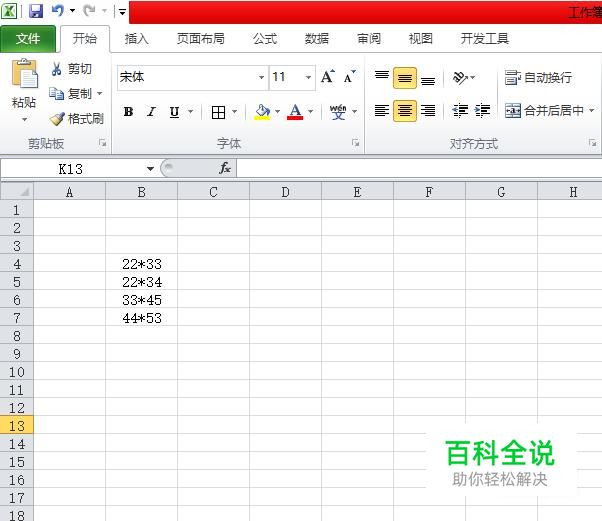
Task: Open the borders dropdown arrow
Action: 235,112
